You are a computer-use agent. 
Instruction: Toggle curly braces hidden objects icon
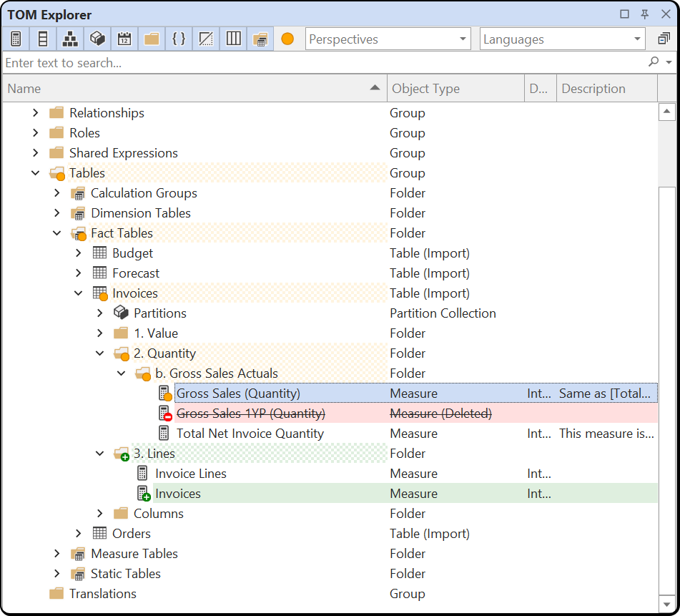179,39
